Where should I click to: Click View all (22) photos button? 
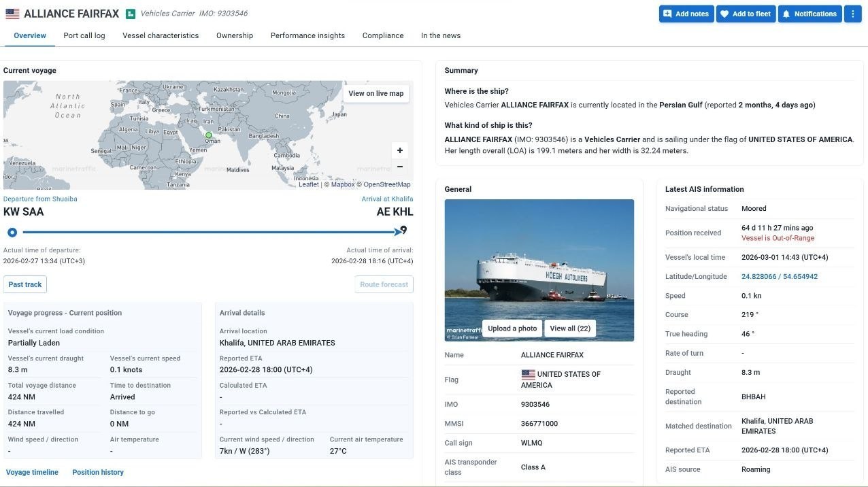(570, 329)
